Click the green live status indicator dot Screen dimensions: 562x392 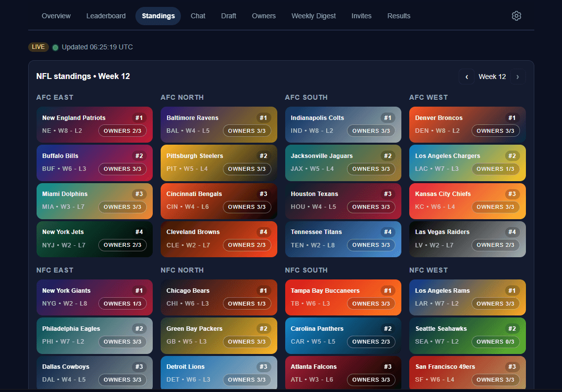55,47
